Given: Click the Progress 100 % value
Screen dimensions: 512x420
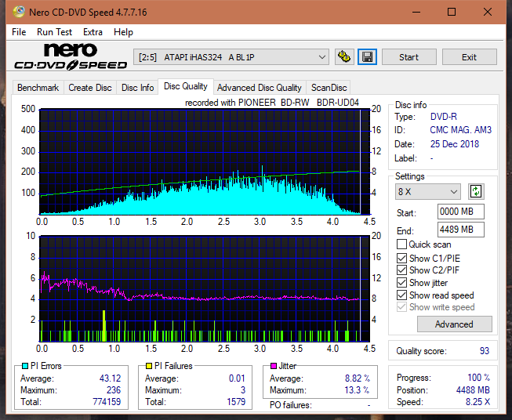Looking at the screenshot, I should pos(479,378).
